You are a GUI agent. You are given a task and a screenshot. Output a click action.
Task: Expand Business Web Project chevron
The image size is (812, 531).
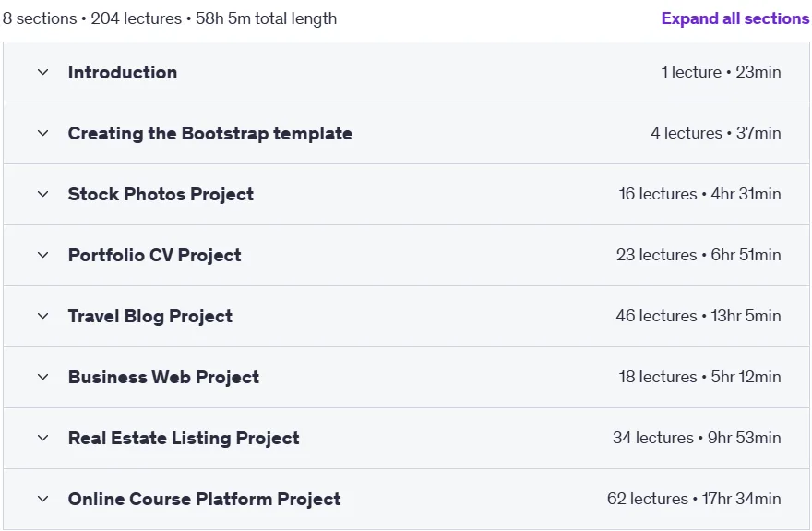[x=43, y=377]
